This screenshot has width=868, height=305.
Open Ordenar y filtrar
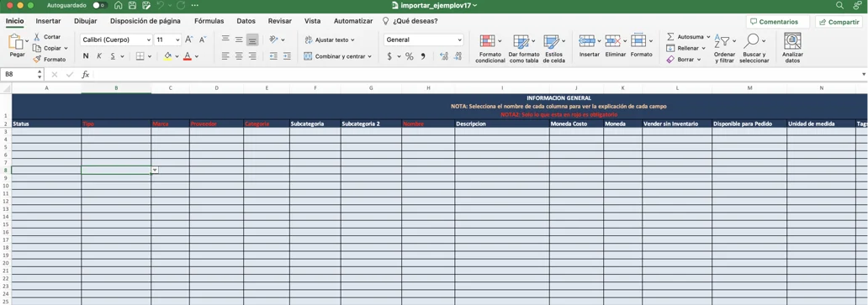pyautogui.click(x=724, y=49)
